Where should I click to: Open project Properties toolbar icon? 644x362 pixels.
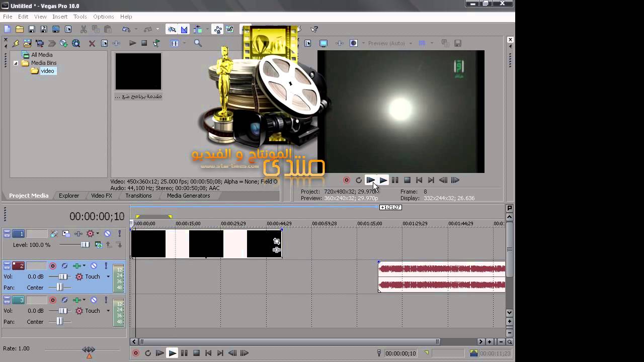click(x=68, y=30)
